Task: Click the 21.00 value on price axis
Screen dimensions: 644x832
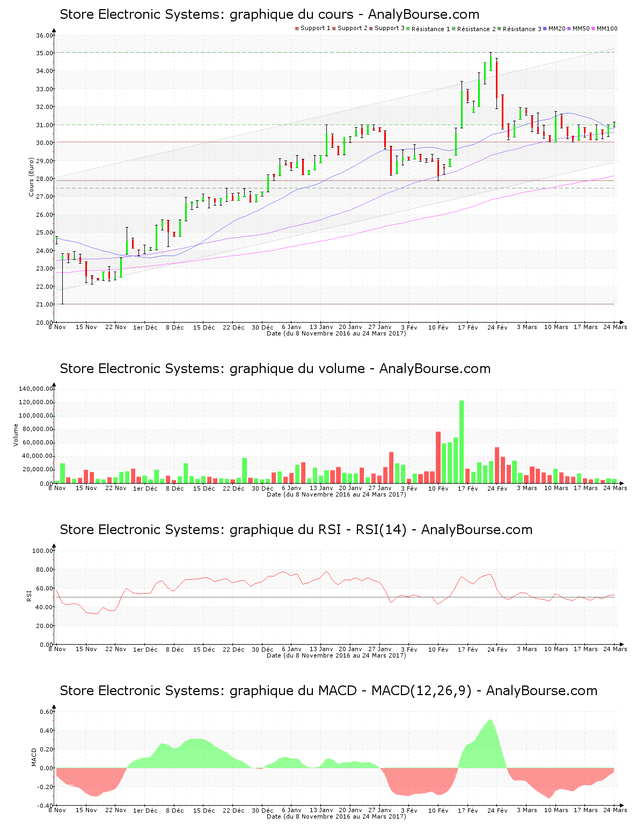Action: pyautogui.click(x=45, y=304)
